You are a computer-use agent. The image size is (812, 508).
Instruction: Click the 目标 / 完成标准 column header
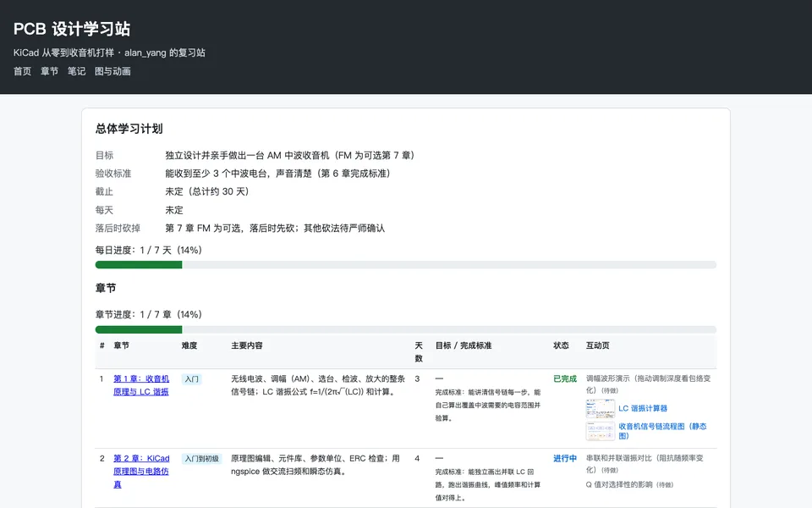point(463,345)
